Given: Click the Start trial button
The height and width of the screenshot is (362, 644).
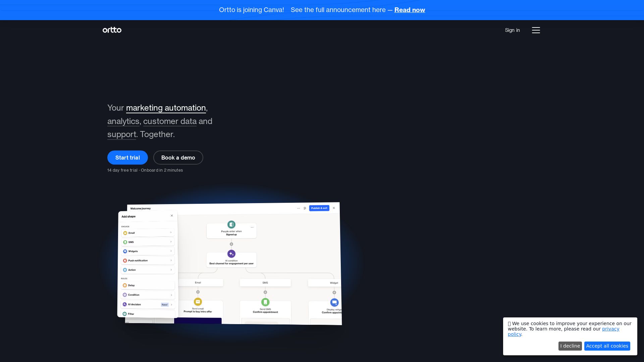Looking at the screenshot, I should pos(127,158).
